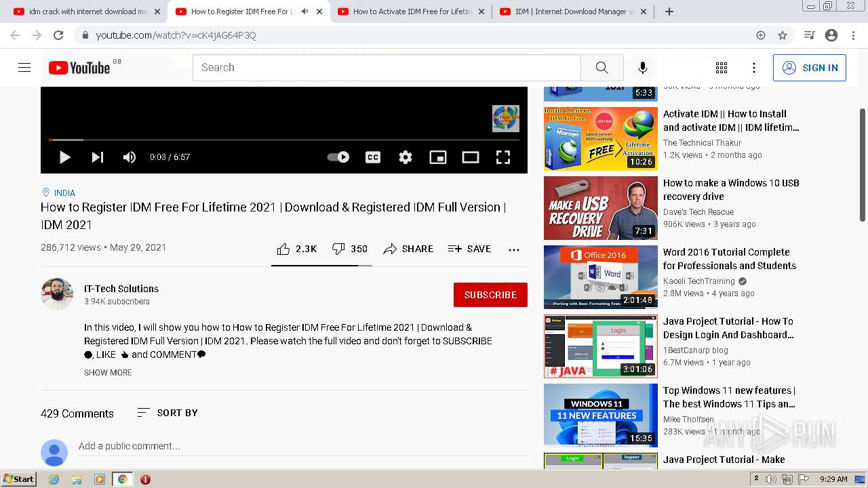The width and height of the screenshot is (868, 488).
Task: Click the INDIA location link
Action: point(64,193)
